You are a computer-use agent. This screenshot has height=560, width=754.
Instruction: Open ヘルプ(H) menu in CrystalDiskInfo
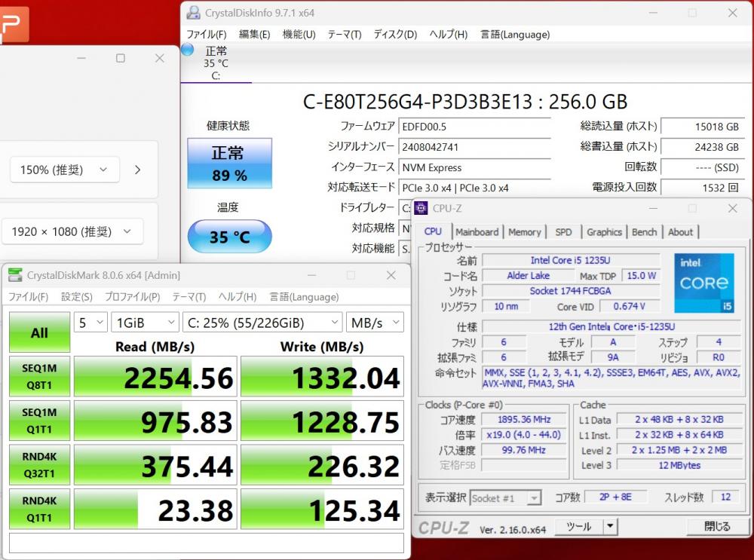448,35
